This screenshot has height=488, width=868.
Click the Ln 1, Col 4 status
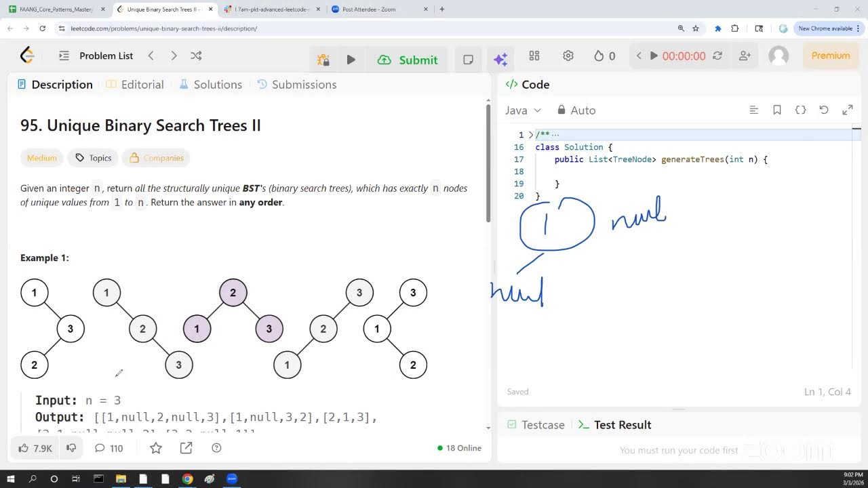click(827, 392)
